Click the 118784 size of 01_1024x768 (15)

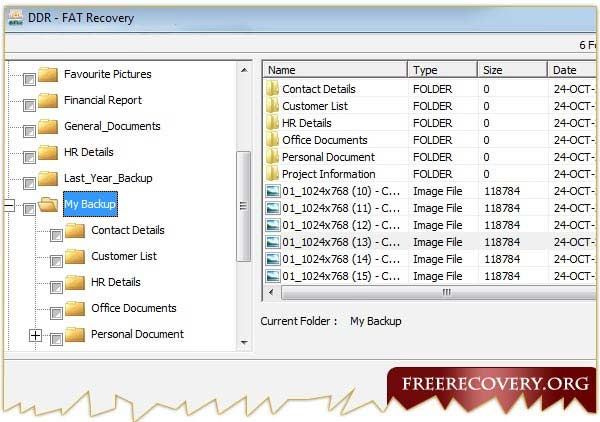(x=502, y=276)
